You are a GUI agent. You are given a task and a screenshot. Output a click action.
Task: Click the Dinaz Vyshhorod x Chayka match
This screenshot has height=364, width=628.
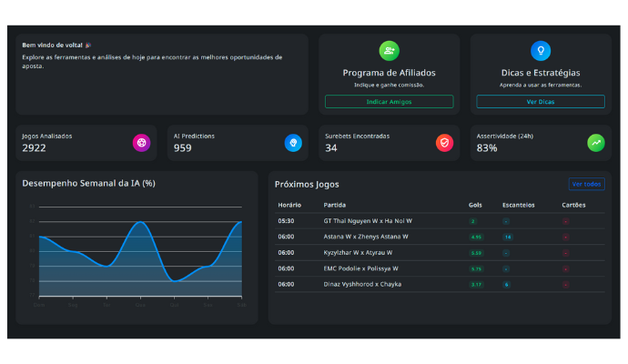(362, 284)
